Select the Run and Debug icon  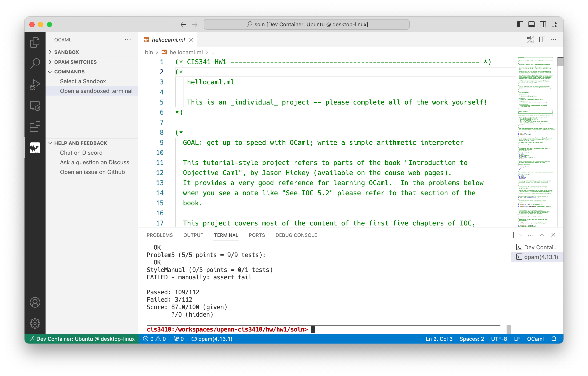35,84
